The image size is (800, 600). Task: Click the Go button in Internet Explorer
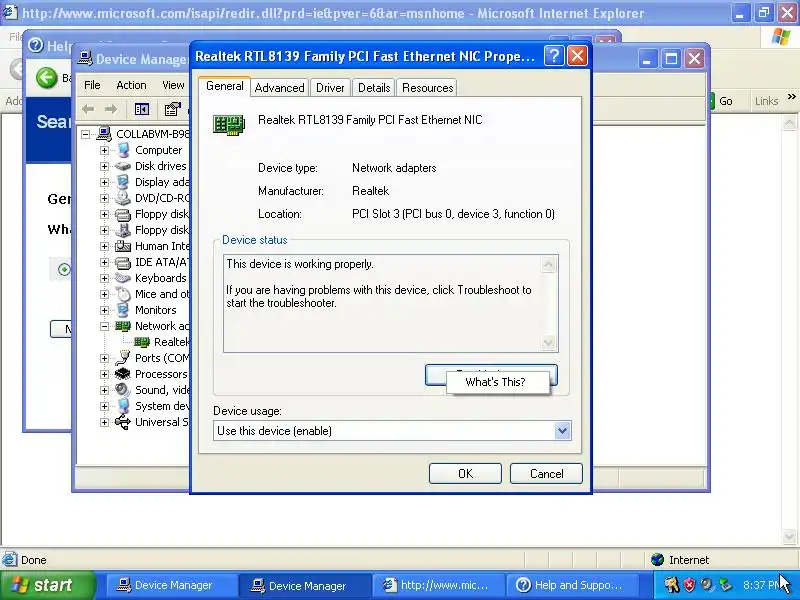[721, 101]
